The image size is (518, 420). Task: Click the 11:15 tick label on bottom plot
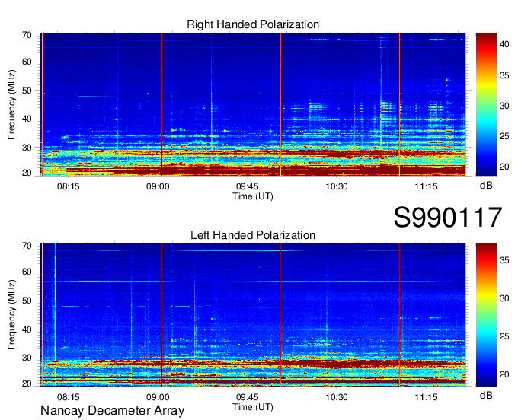[x=426, y=397]
